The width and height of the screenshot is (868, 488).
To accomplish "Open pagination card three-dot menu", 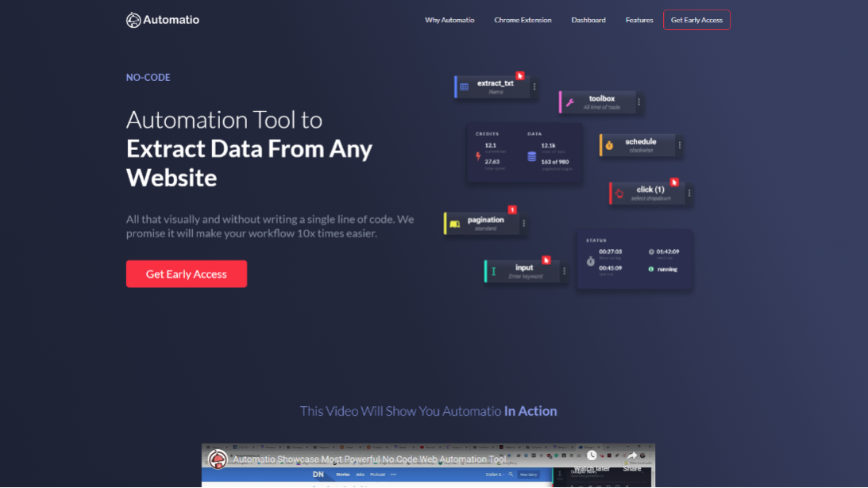I will 523,224.
